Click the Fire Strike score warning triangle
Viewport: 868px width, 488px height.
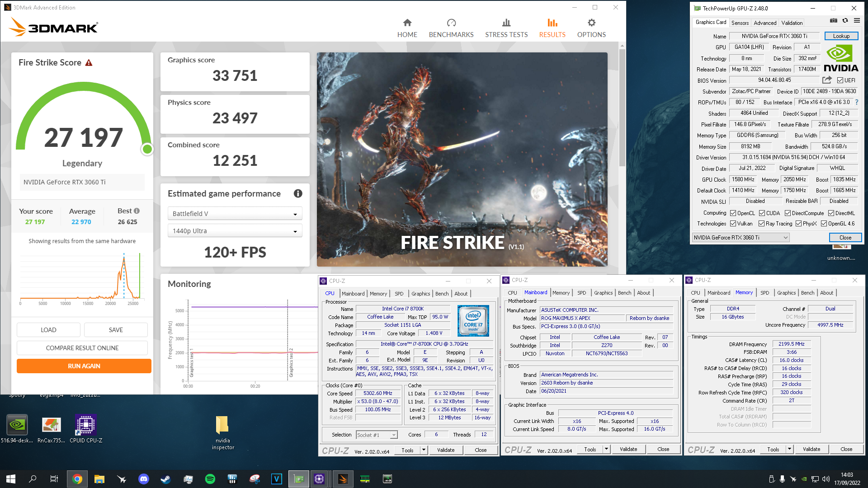[89, 63]
